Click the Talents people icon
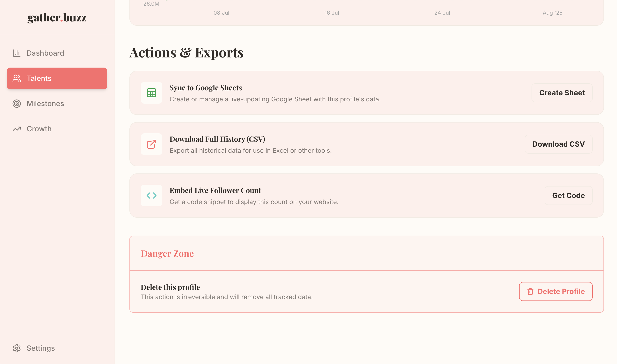The height and width of the screenshot is (364, 617). click(x=16, y=78)
